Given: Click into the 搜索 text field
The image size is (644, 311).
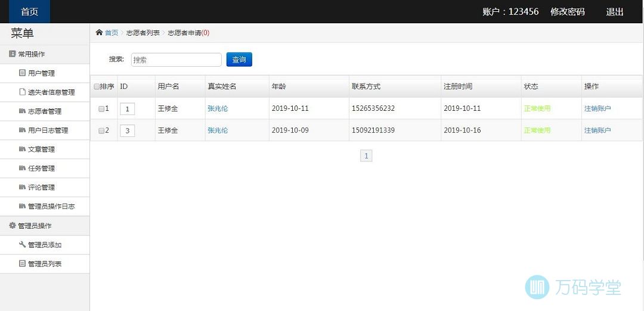Looking at the screenshot, I should pos(176,60).
